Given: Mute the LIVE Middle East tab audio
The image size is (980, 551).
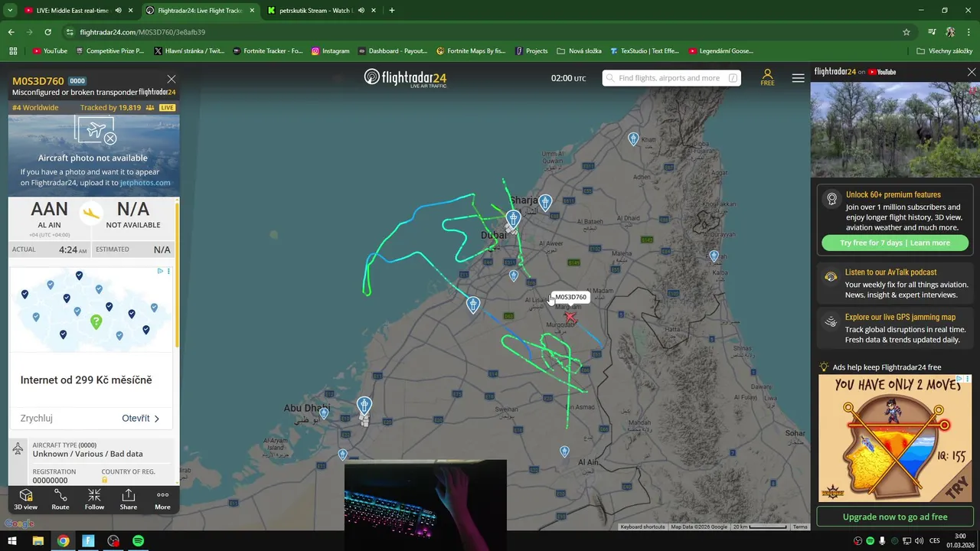Looking at the screenshot, I should pyautogui.click(x=118, y=11).
